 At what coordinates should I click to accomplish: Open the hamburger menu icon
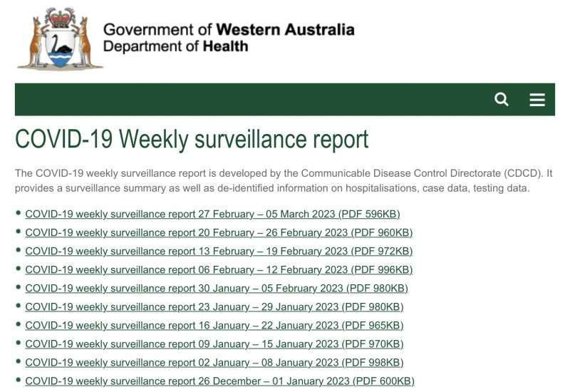(x=537, y=100)
